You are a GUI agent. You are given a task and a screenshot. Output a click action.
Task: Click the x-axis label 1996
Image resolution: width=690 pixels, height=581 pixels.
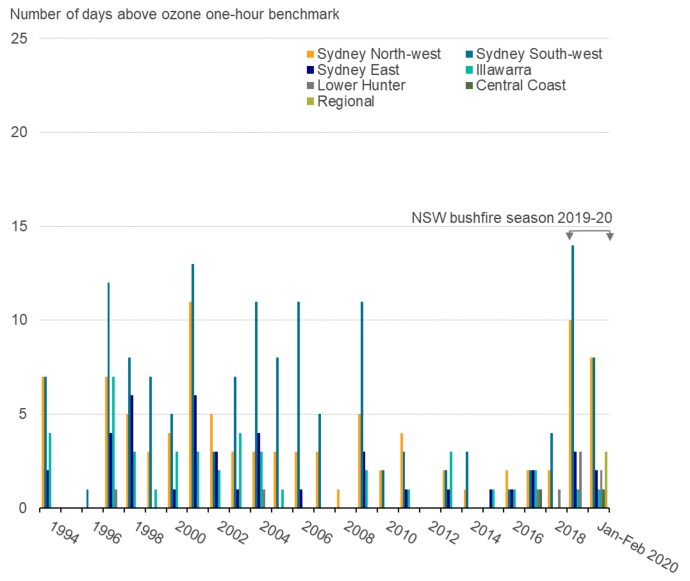click(106, 533)
